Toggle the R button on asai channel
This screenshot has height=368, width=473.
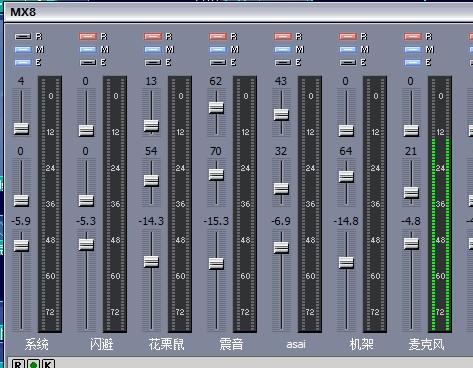point(283,36)
